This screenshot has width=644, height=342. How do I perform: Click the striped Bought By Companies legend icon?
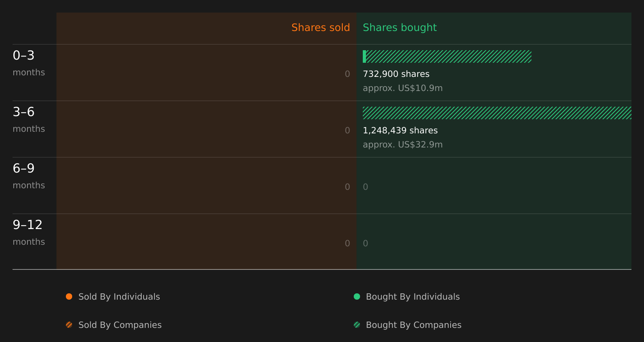click(x=357, y=325)
